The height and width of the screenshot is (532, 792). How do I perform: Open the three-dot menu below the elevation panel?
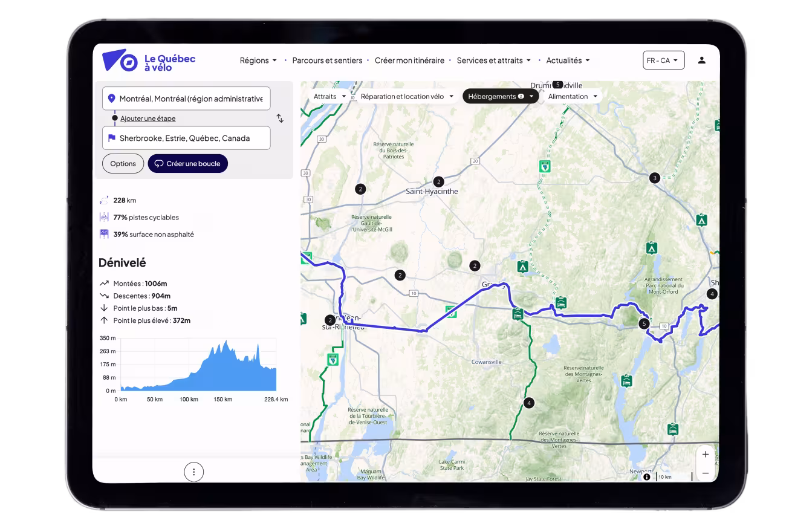coord(194,471)
